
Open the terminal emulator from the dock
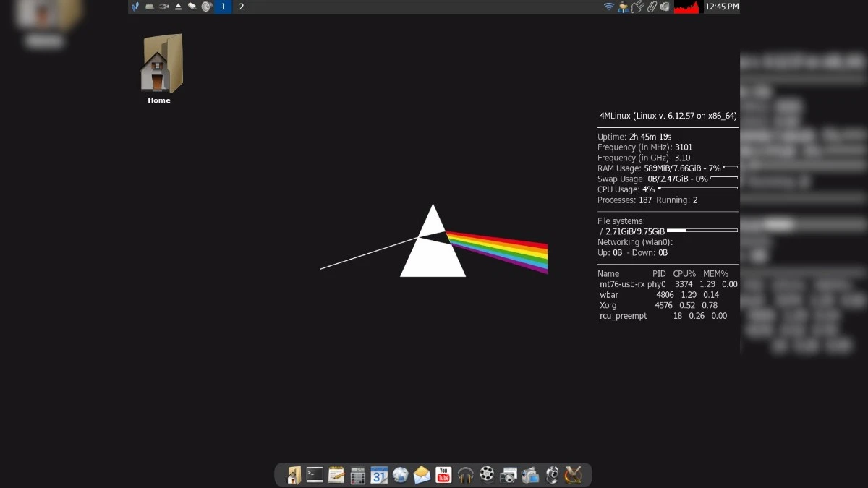click(x=314, y=475)
